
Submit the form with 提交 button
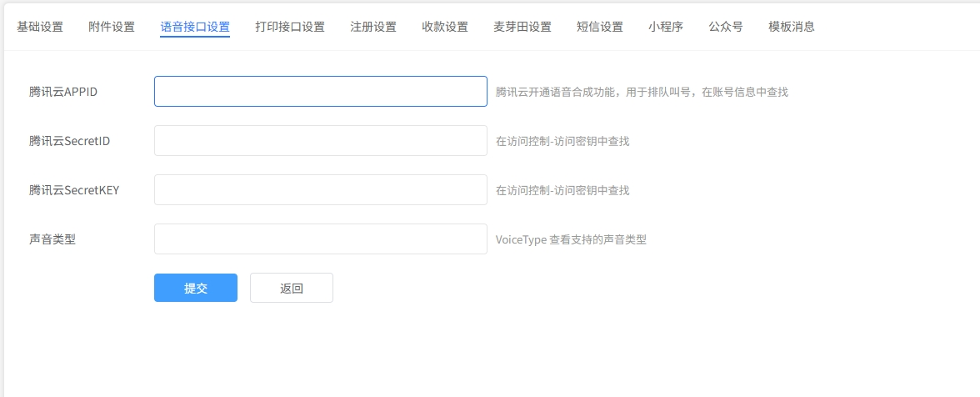point(196,289)
